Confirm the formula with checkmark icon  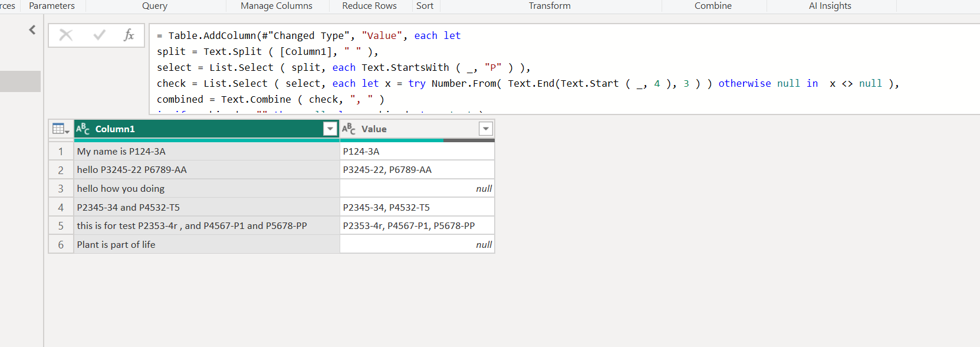pyautogui.click(x=99, y=35)
